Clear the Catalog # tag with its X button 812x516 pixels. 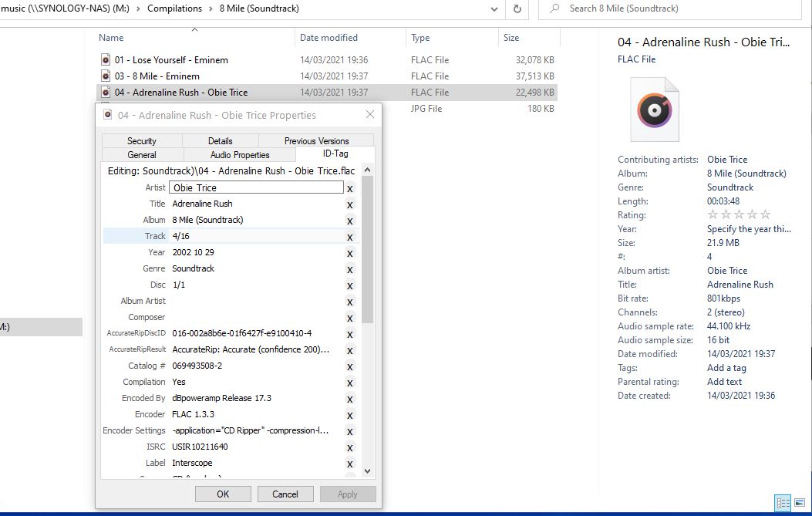pyautogui.click(x=350, y=367)
